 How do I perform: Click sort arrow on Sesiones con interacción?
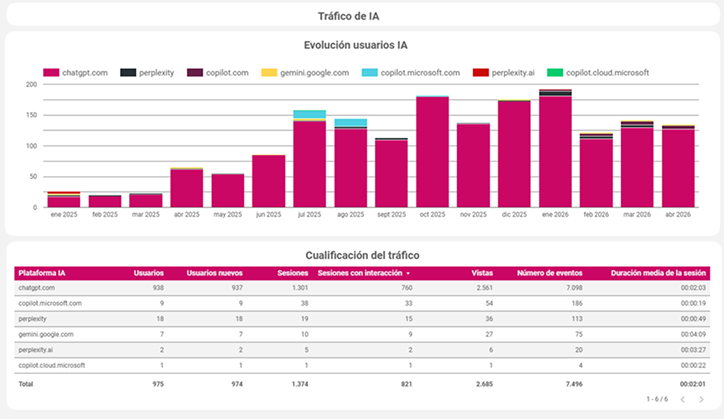(x=408, y=273)
